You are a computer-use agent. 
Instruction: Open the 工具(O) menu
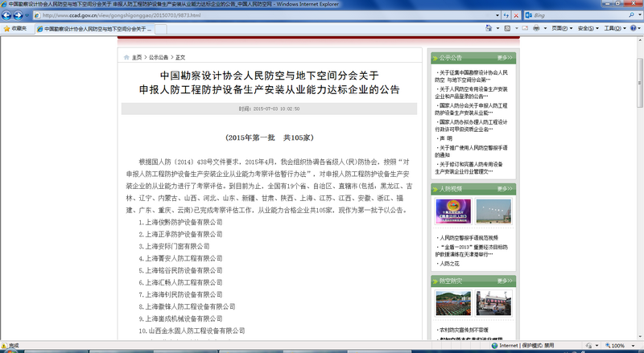[x=615, y=28]
